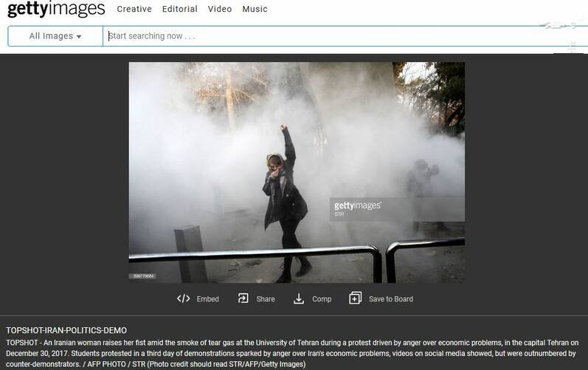Click the Comp text label

(322, 299)
